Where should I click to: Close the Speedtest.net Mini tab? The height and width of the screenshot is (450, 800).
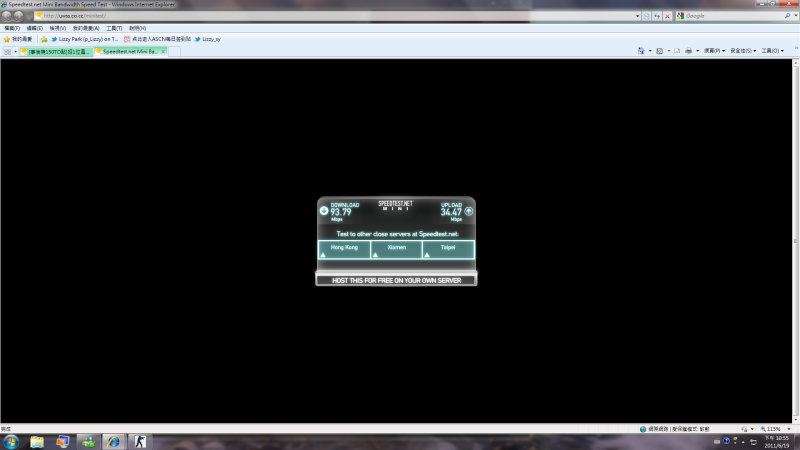(163, 52)
